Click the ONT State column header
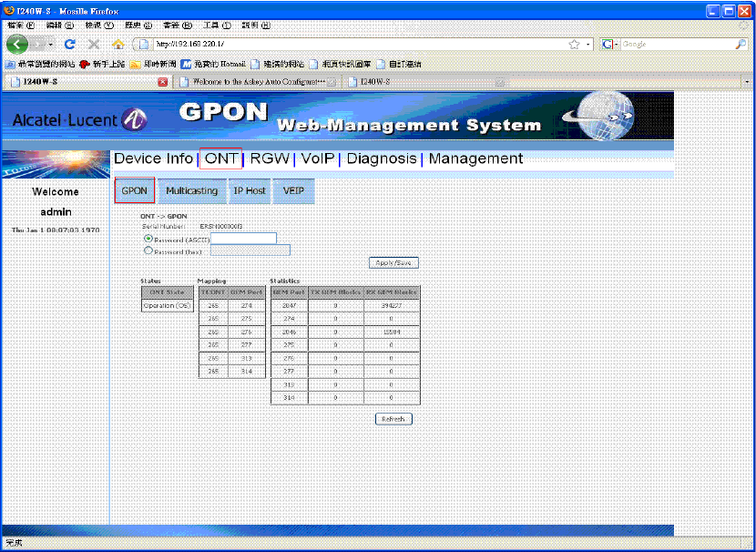Screen dimensions: 756x552 [x=168, y=292]
